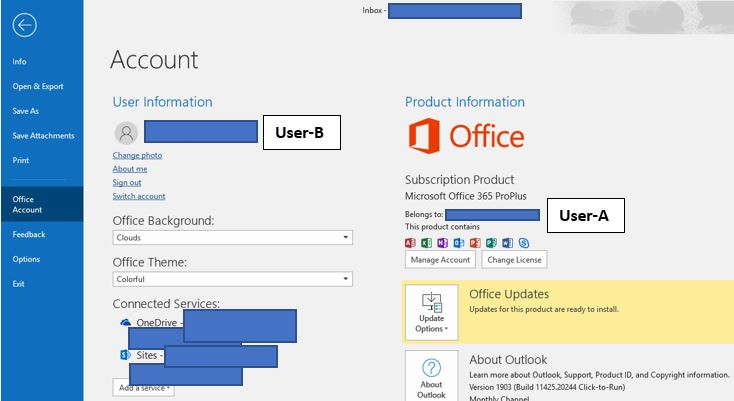Click the Access app icon under product contents
734x401 pixels.
pos(410,243)
